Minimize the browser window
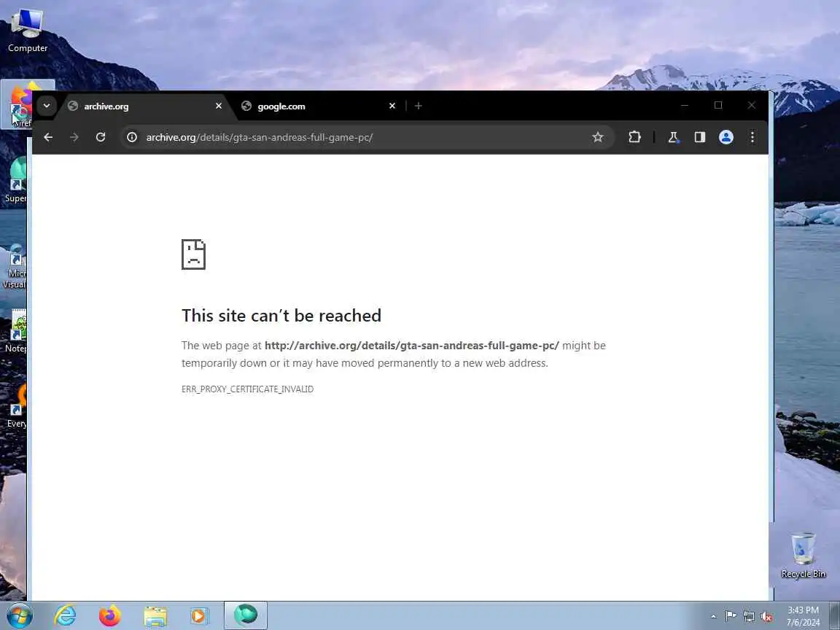The height and width of the screenshot is (630, 840). [684, 106]
